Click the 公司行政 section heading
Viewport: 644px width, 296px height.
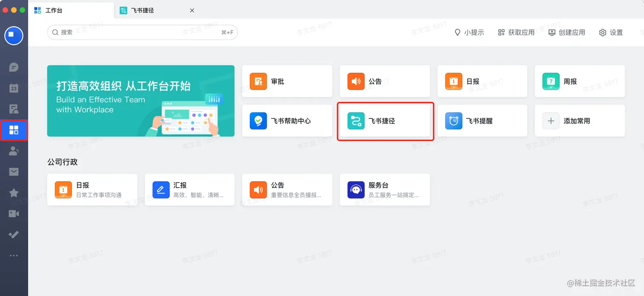63,162
